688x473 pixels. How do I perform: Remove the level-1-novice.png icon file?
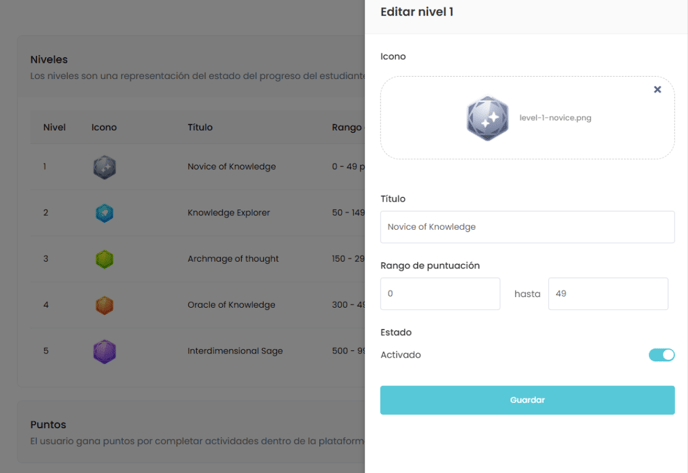coord(657,90)
